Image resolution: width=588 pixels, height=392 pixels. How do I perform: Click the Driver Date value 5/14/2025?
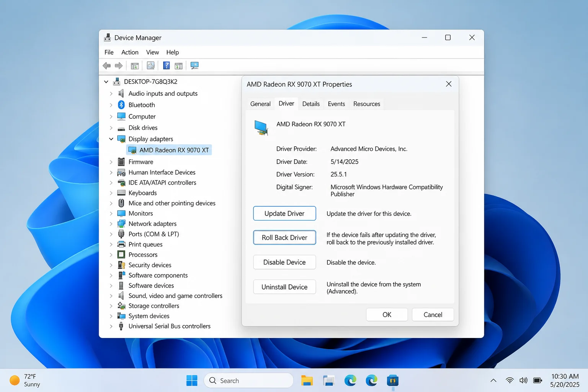click(345, 162)
